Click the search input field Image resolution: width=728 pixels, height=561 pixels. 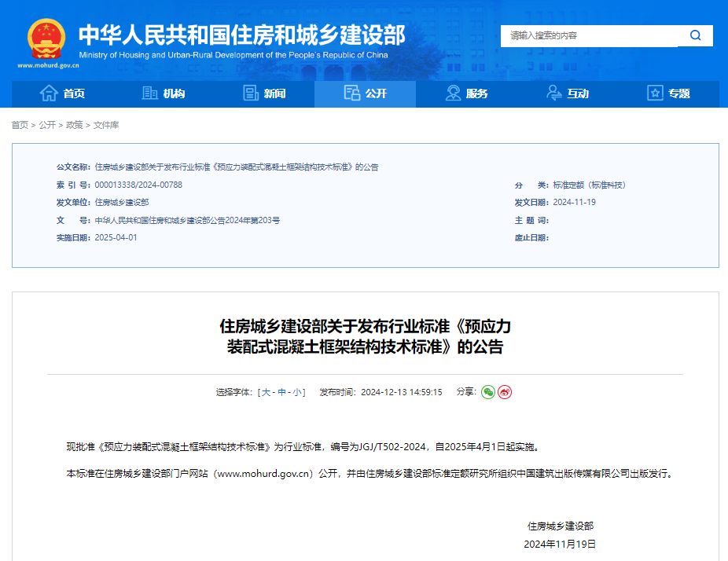[590, 35]
